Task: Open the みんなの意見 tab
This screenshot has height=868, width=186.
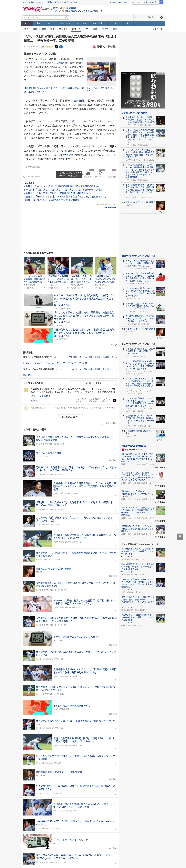Action: (98, 24)
